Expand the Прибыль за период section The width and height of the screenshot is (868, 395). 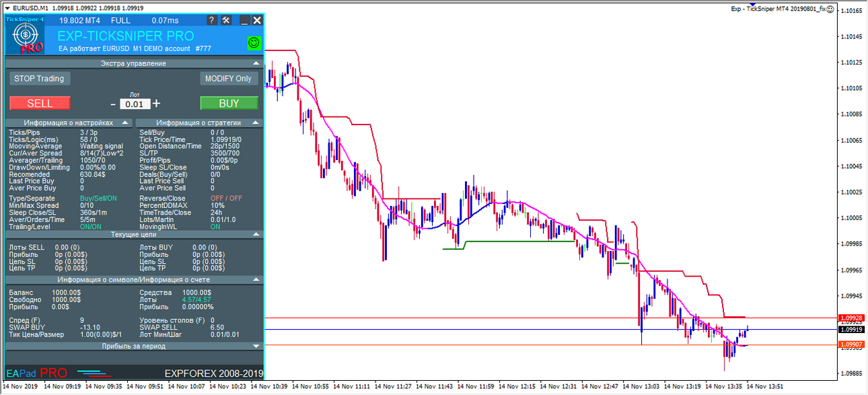click(256, 346)
